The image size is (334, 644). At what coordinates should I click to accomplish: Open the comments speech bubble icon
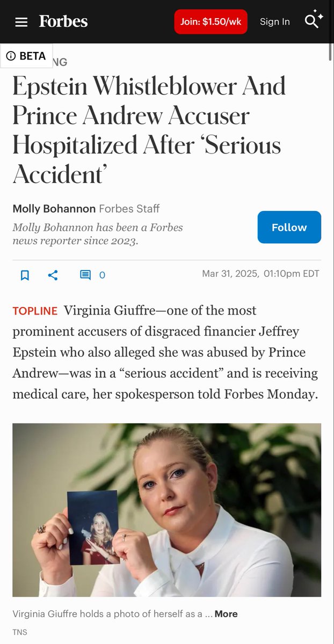tap(85, 275)
